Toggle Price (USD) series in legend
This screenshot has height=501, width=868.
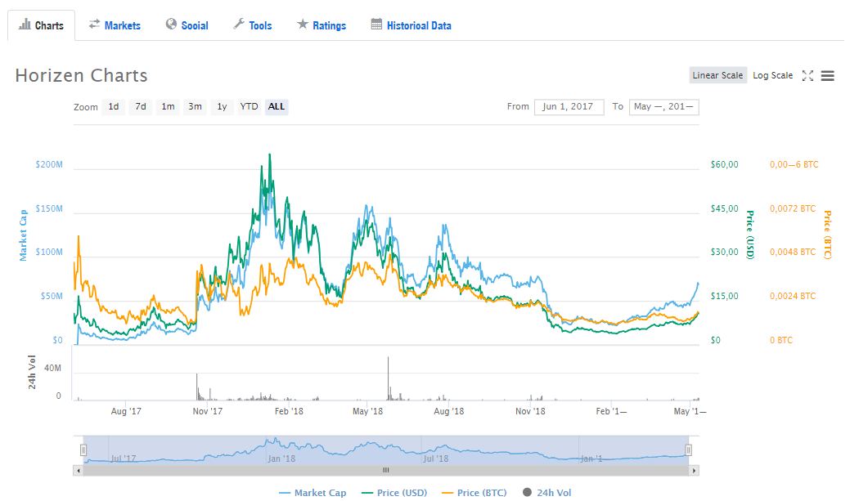(394, 493)
